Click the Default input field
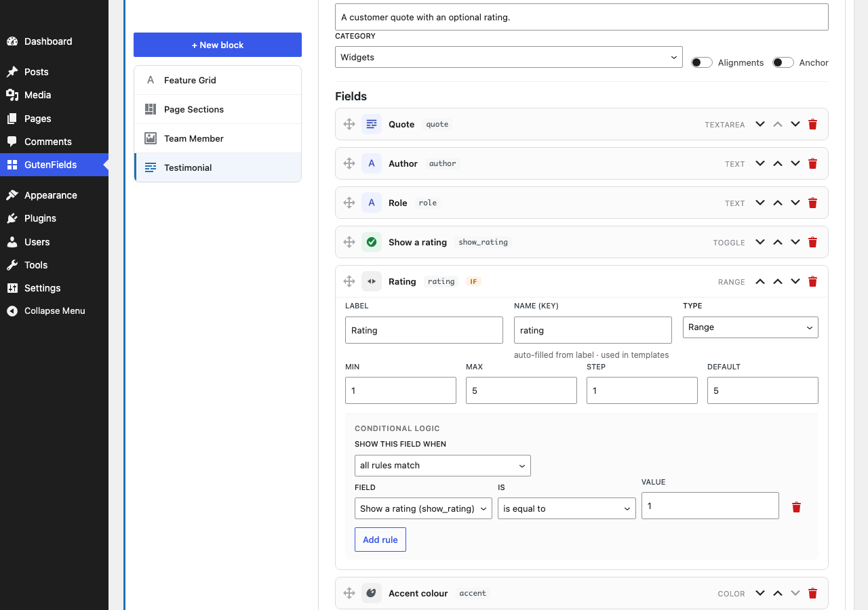 click(763, 390)
